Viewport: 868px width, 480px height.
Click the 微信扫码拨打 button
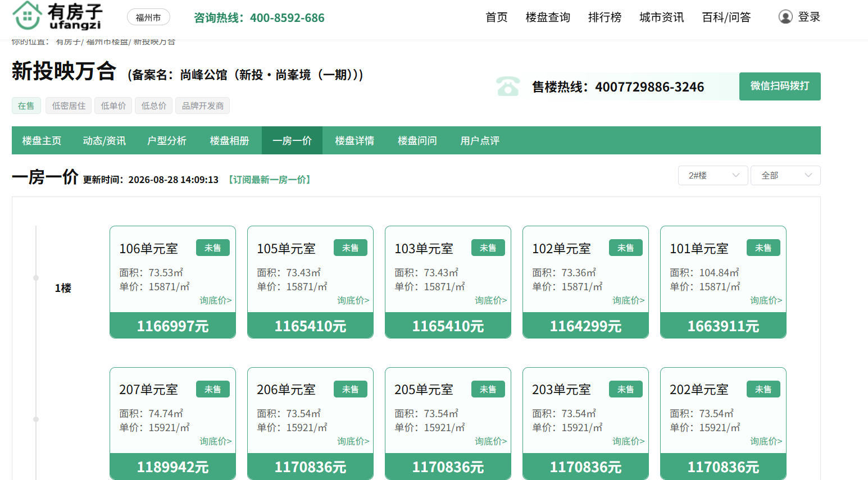(x=780, y=86)
